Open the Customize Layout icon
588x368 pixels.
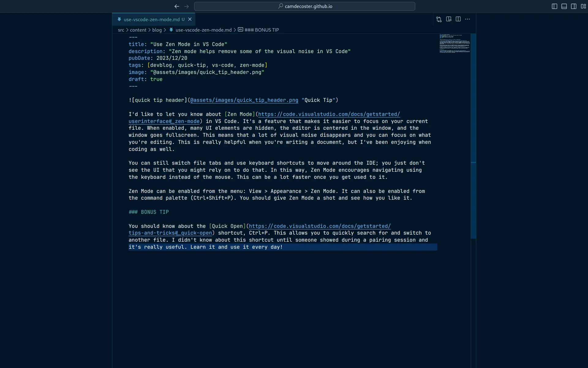click(x=583, y=6)
